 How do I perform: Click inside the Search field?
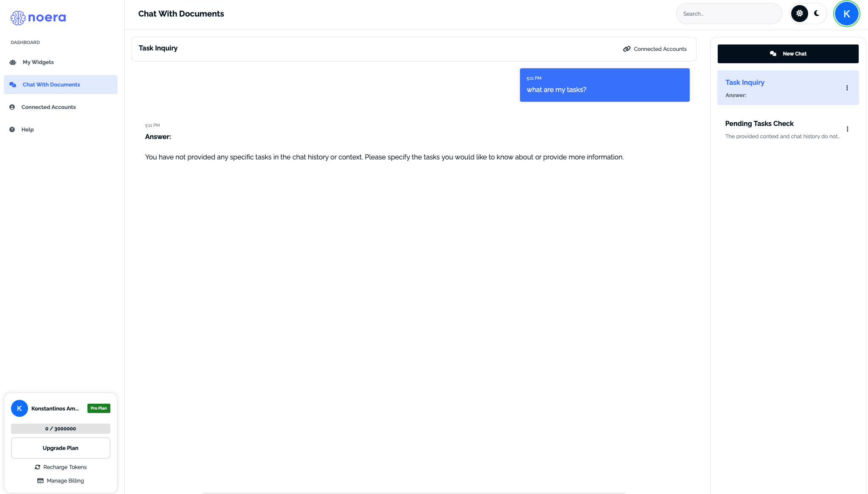coord(728,14)
